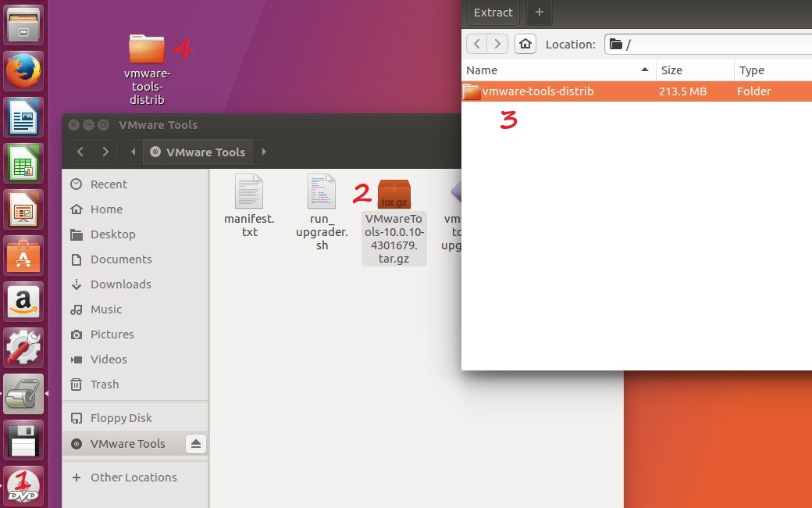Open the Amazon launcher in the dock
This screenshot has width=812, height=508.
23,302
